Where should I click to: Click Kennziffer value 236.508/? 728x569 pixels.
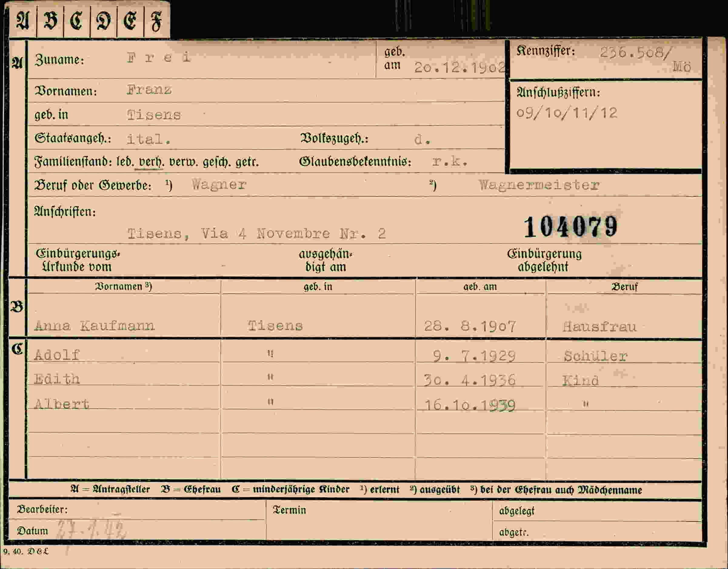pyautogui.click(x=636, y=53)
